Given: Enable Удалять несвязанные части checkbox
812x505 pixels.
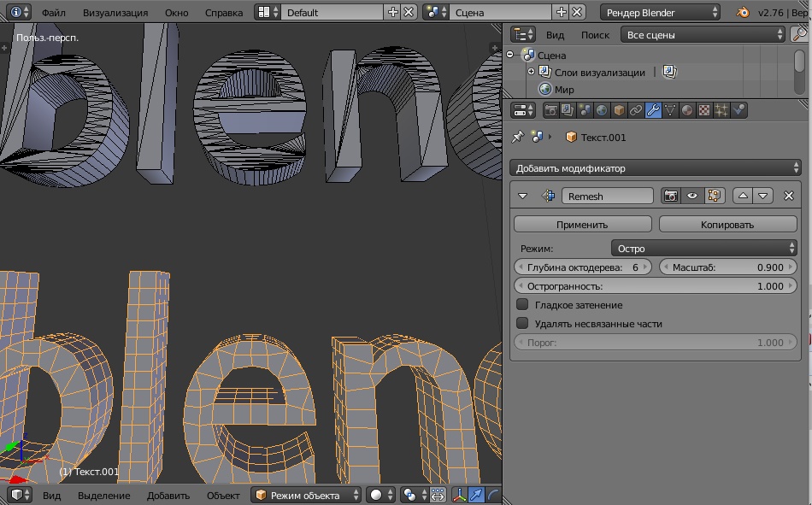Looking at the screenshot, I should tap(522, 323).
